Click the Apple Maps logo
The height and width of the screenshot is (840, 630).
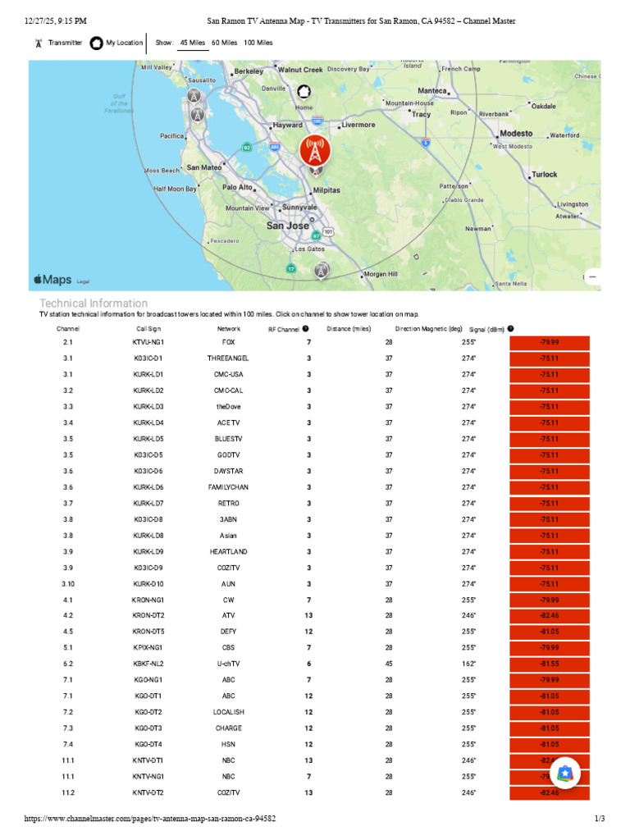coord(52,280)
